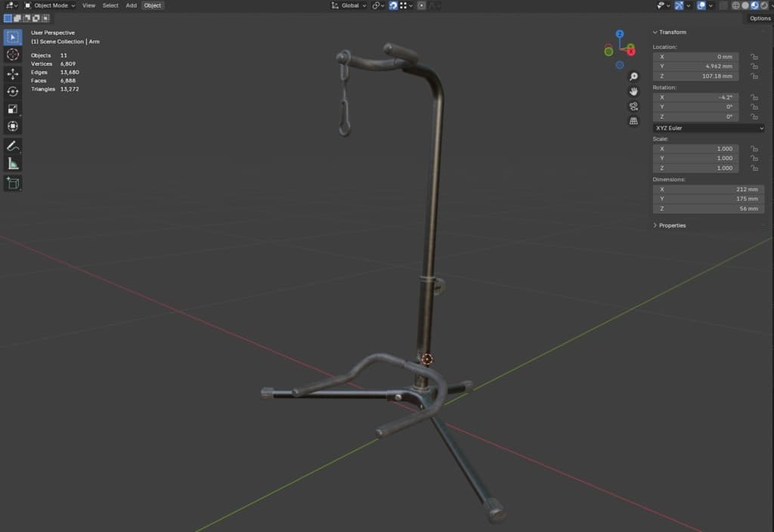Activate the Measure tool

point(13,163)
